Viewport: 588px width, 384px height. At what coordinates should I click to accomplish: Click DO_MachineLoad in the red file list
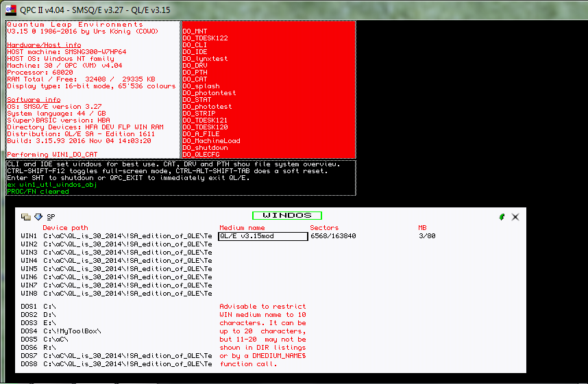pos(211,141)
